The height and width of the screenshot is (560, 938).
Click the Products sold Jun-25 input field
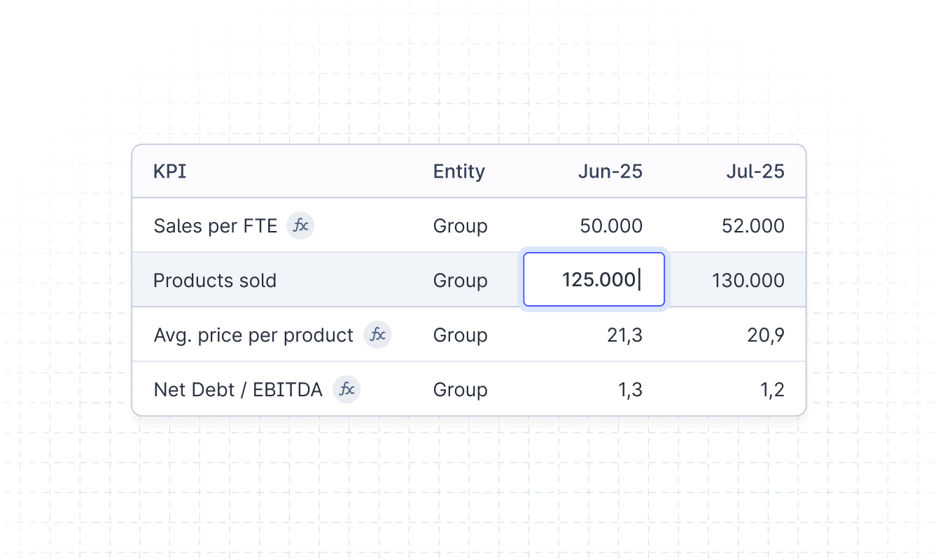point(594,280)
